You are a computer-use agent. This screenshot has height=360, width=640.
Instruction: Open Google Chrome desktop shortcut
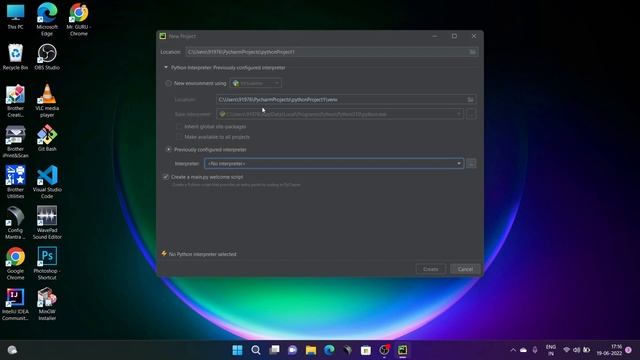point(16,263)
